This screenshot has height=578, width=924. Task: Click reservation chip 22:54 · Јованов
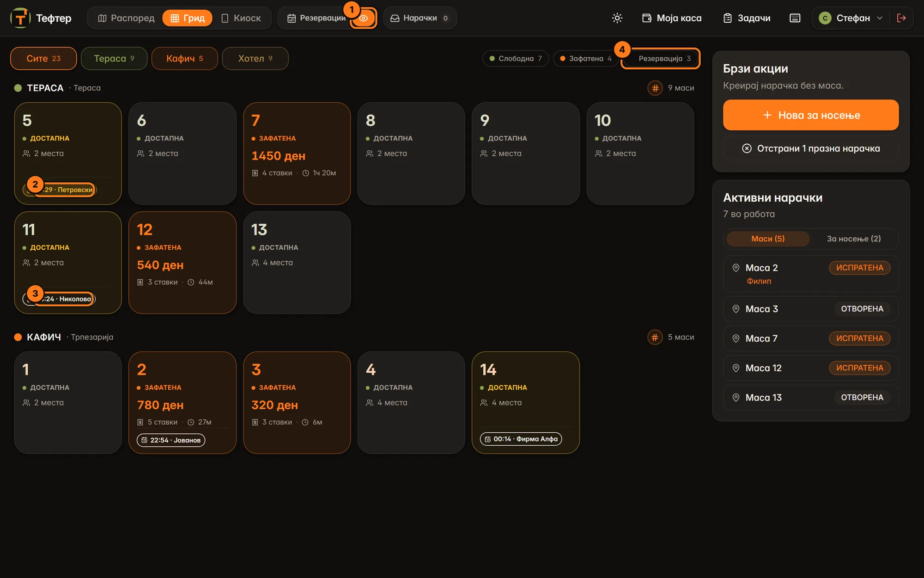(171, 440)
